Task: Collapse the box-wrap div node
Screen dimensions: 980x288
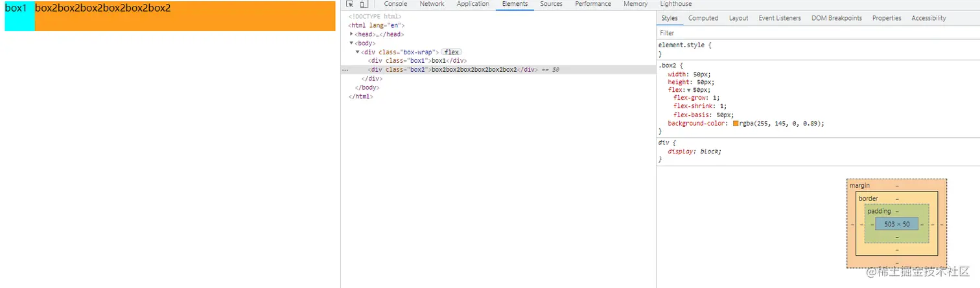Action: pyautogui.click(x=357, y=52)
